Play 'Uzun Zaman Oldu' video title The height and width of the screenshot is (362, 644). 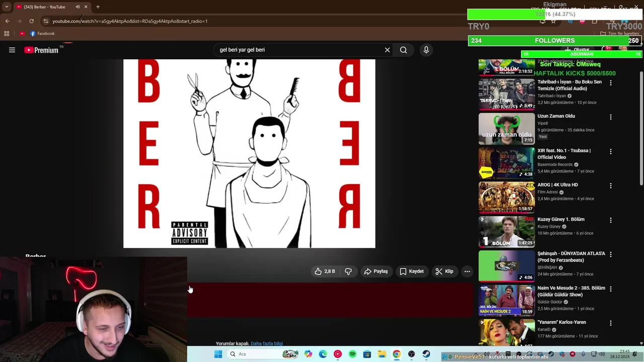tap(556, 116)
